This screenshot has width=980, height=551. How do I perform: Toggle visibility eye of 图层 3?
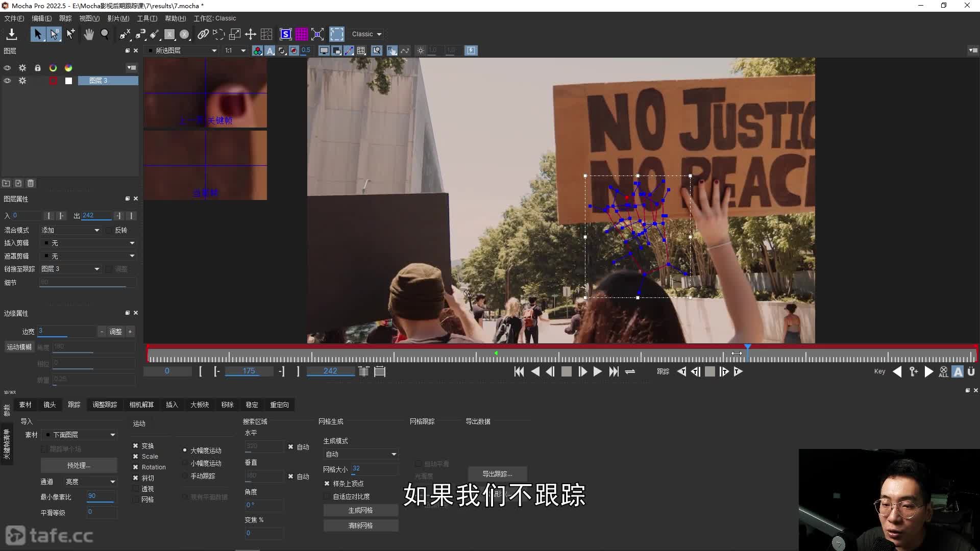pyautogui.click(x=7, y=81)
